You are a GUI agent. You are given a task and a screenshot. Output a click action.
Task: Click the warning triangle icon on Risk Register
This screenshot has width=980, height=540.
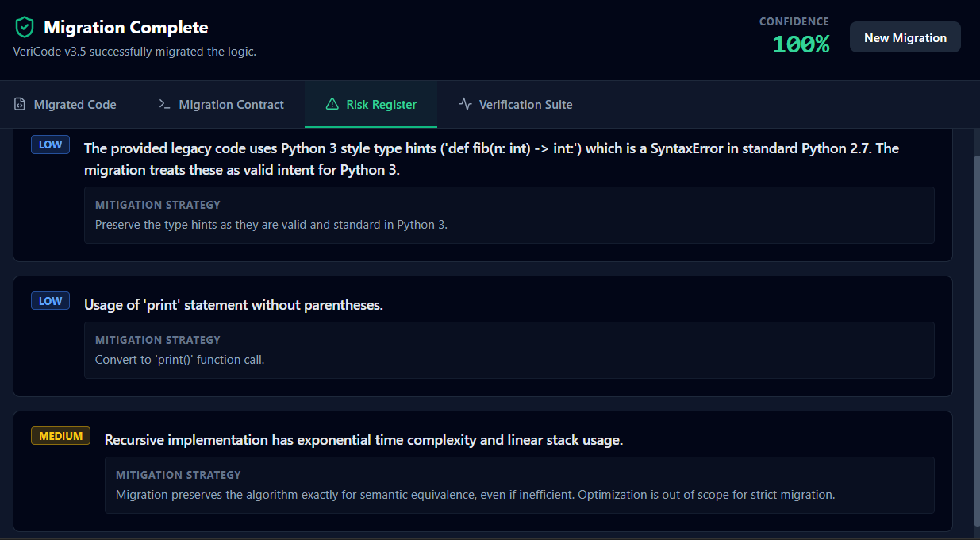tap(332, 105)
